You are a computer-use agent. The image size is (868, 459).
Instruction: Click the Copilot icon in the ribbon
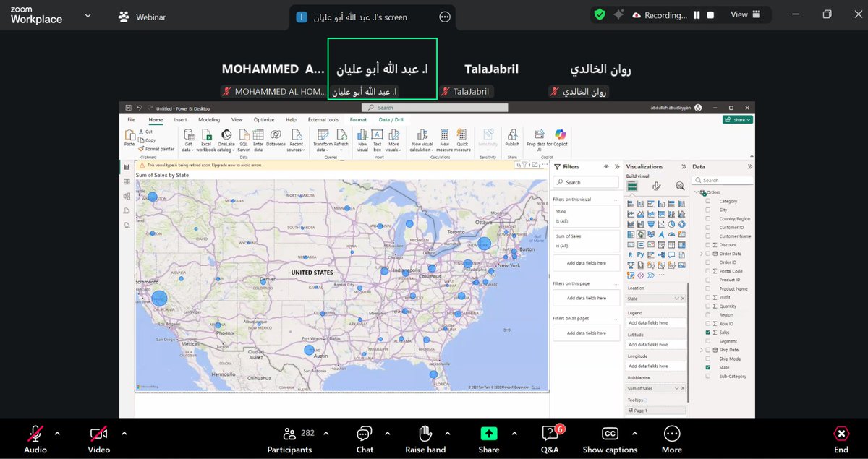tap(559, 134)
